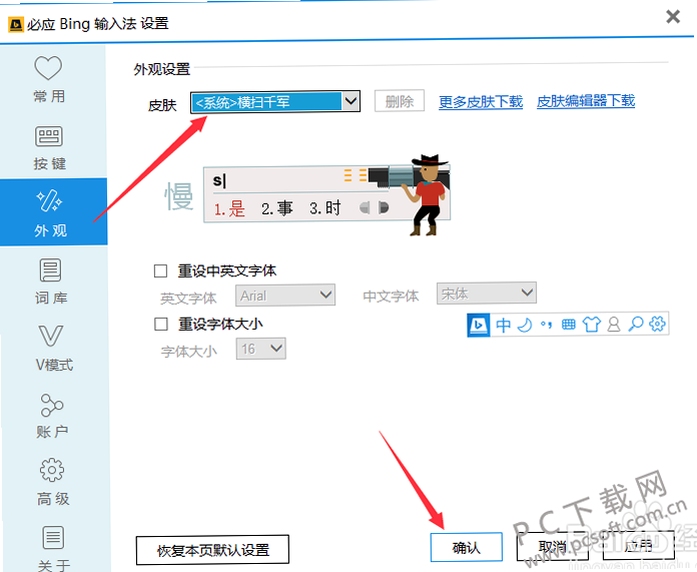
Task: Click the Bing logo on the status bar
Action: (479, 325)
